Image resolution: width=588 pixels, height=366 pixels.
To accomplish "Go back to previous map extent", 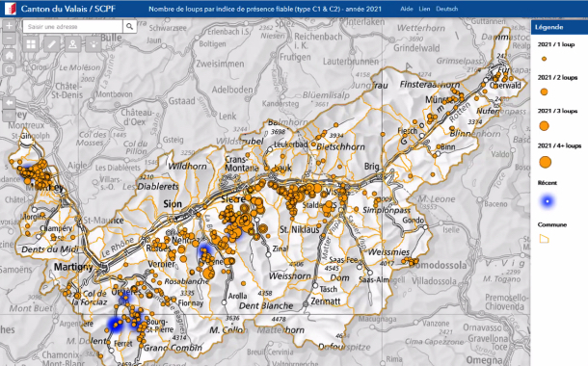I will click(x=10, y=102).
